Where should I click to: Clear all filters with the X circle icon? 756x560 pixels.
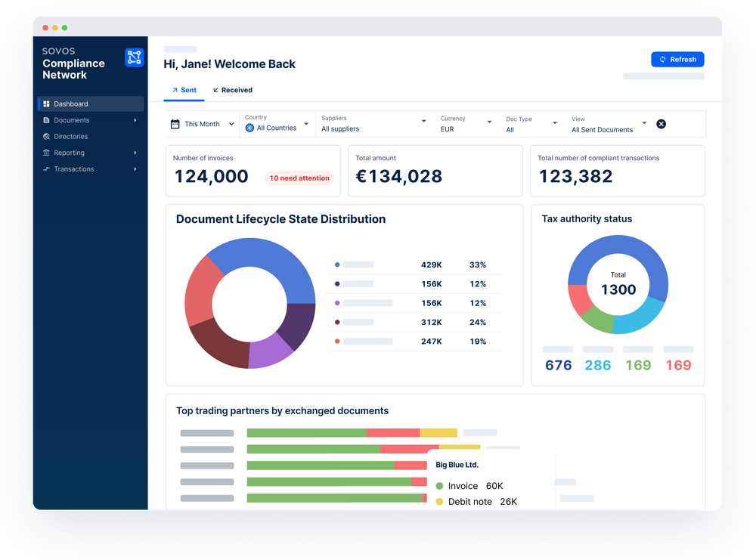pyautogui.click(x=661, y=124)
